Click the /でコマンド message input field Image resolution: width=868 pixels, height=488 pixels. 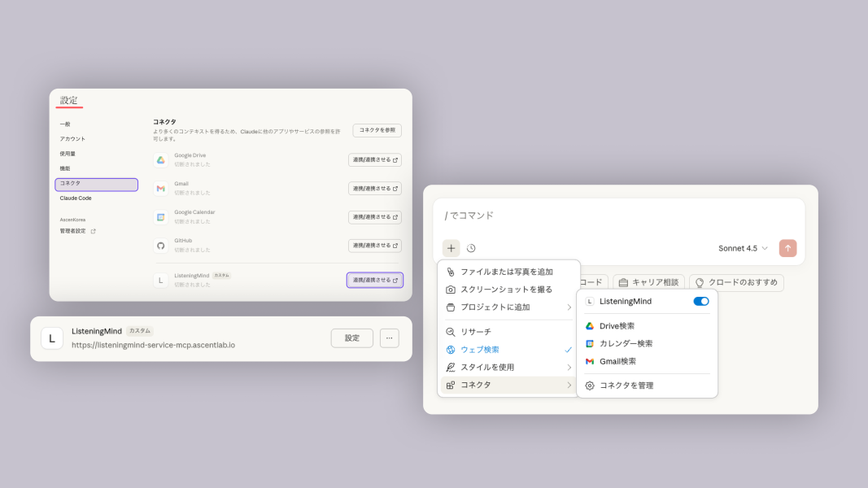click(569, 216)
